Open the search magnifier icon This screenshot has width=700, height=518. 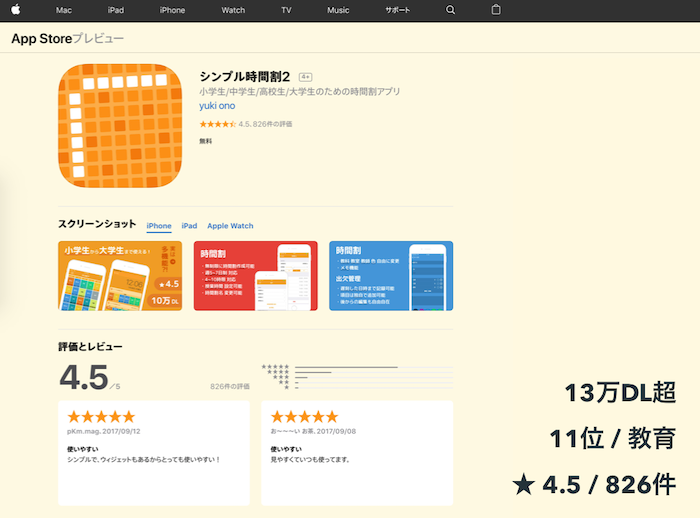coord(450,10)
